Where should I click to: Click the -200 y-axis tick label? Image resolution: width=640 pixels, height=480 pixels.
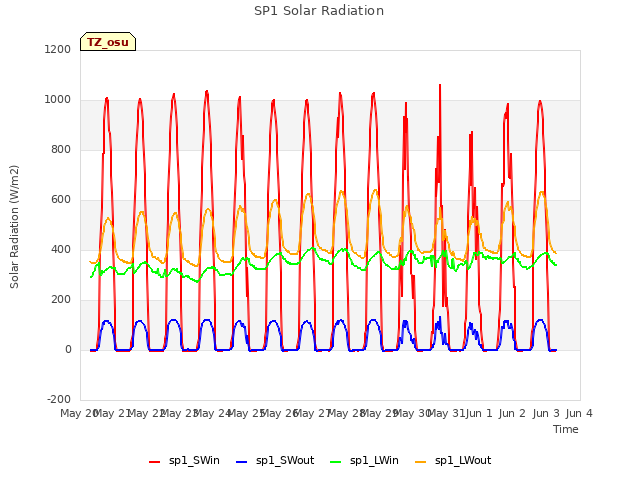[x=59, y=399]
